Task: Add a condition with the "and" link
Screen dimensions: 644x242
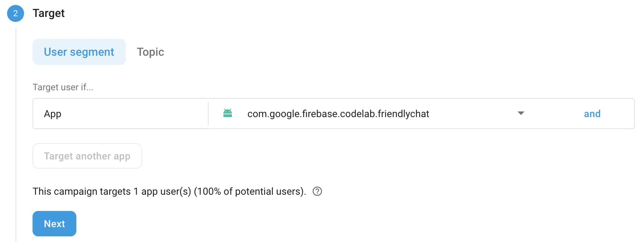Action: pos(592,114)
